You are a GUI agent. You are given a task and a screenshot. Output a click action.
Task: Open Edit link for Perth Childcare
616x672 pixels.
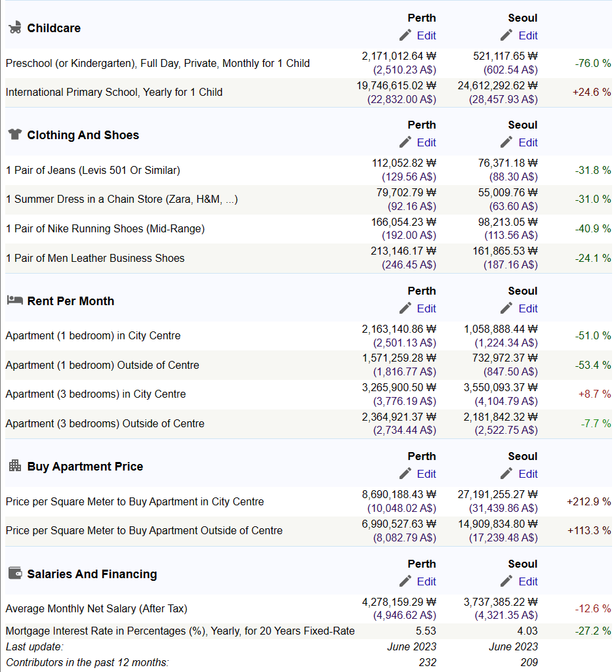click(426, 35)
